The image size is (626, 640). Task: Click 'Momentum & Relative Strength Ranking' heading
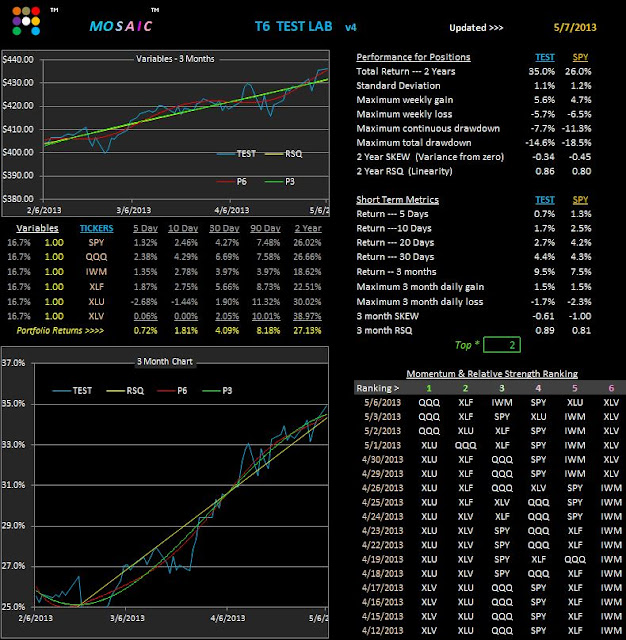point(492,373)
